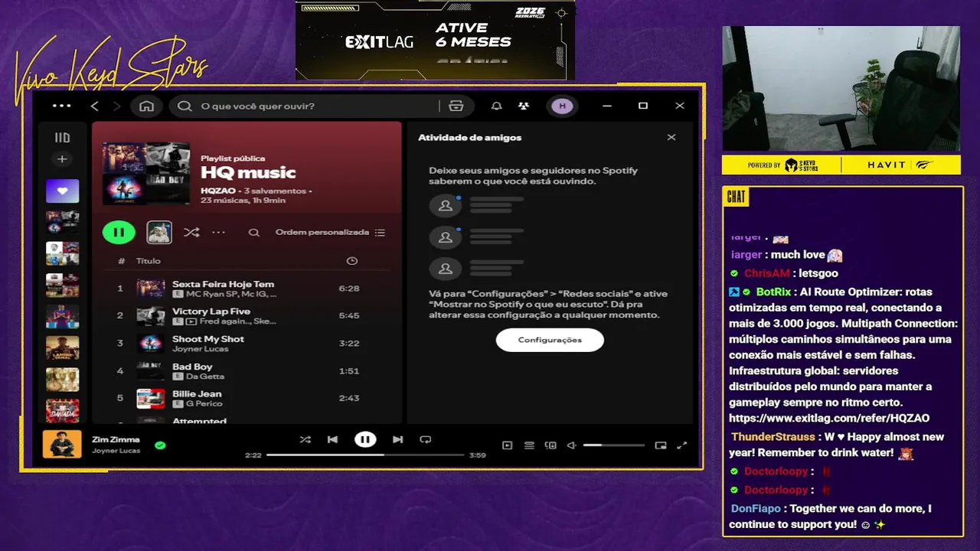Open the Now Playing view icon
The height and width of the screenshot is (551, 980).
click(507, 445)
